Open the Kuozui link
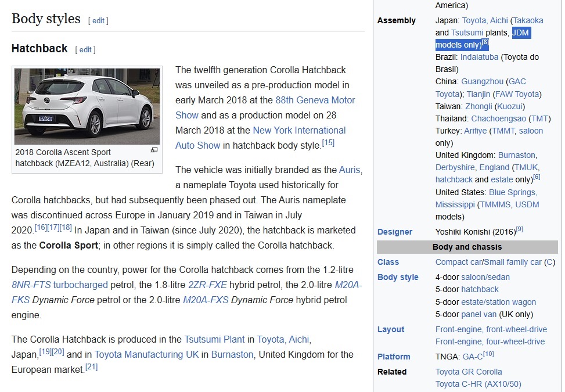 [x=509, y=107]
